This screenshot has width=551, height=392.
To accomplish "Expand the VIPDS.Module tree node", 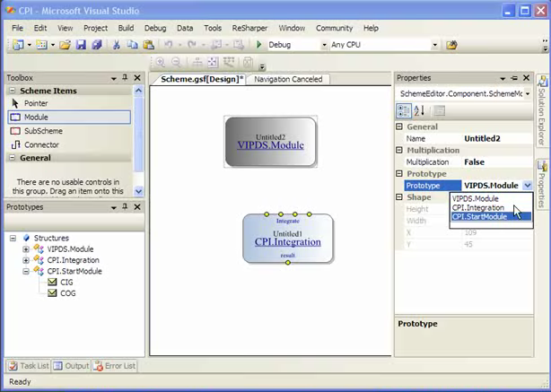I will tap(26, 249).
